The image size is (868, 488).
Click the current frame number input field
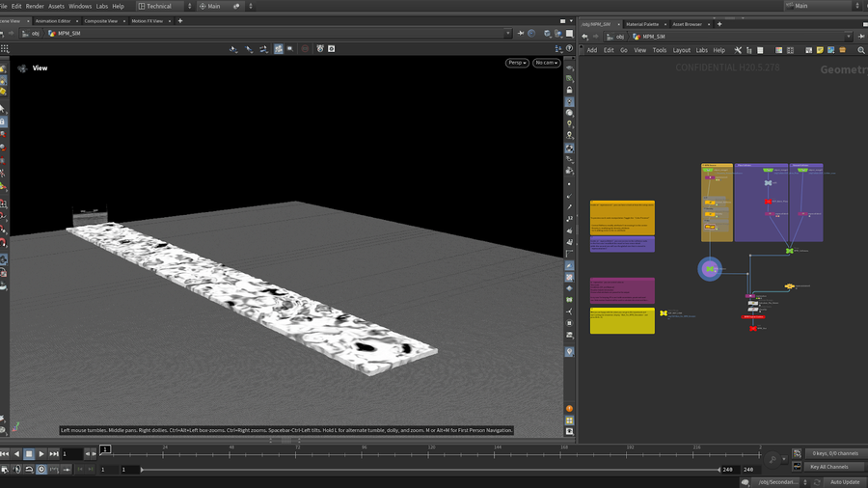click(70, 453)
